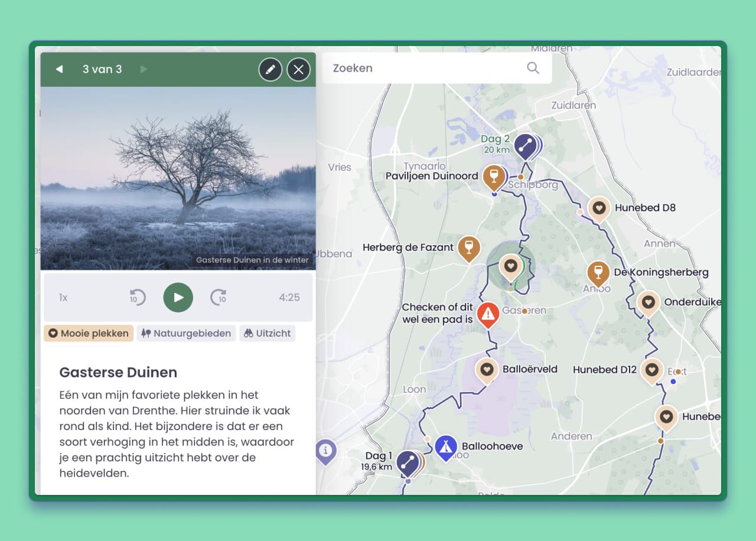Screen dimensions: 756x541
Task: Select the Uitzicht tag
Action: (267, 333)
